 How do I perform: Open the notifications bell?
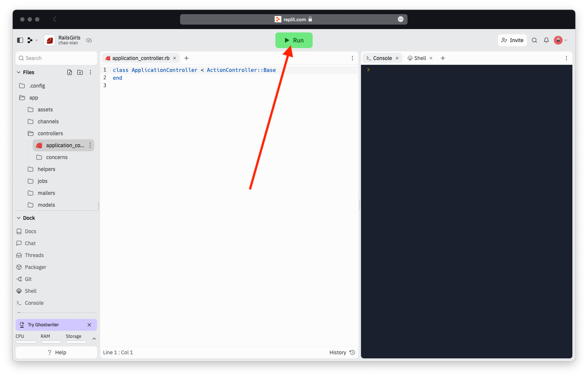coord(546,40)
